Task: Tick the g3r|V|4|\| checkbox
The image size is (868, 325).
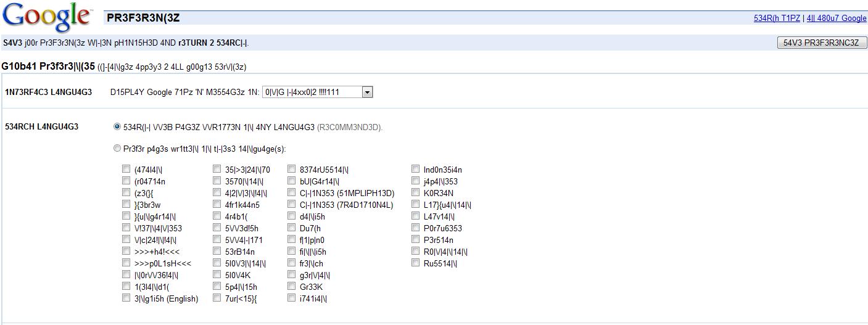Action: [x=292, y=274]
